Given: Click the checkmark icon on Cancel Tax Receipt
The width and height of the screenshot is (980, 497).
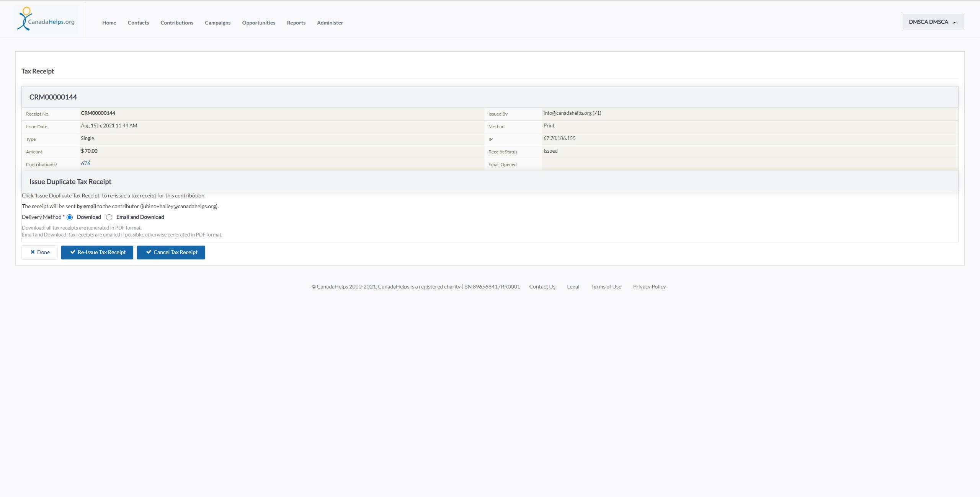Looking at the screenshot, I should point(149,252).
